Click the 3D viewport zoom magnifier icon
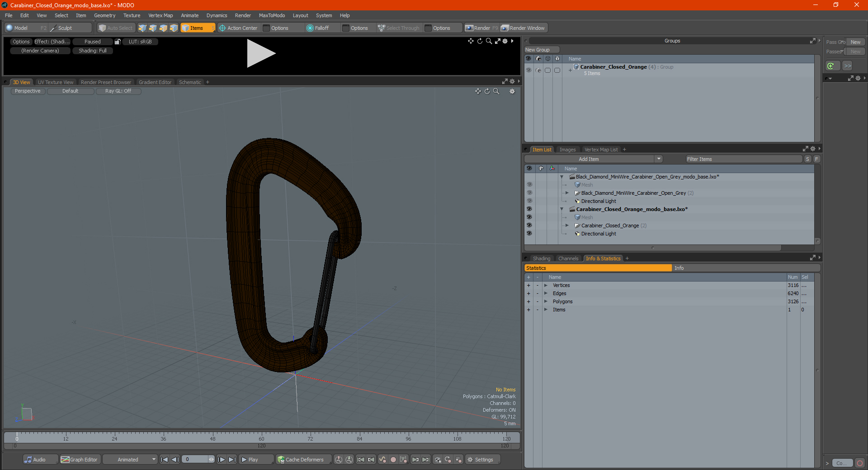Screen dimensions: 868x470 496,91
